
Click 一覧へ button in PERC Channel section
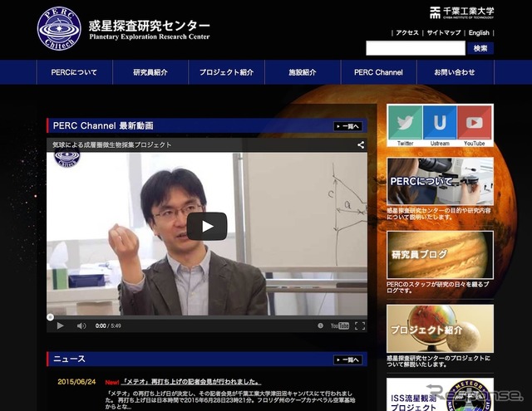347,126
